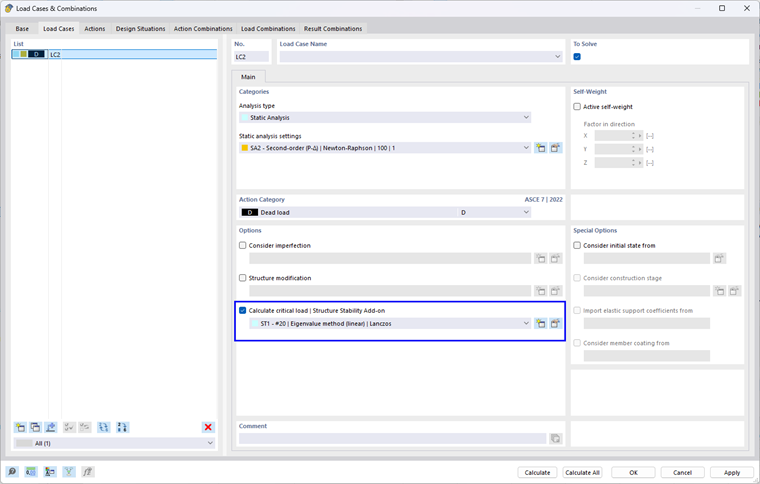Enable the Active self-weight checkbox
Image resolution: width=760 pixels, height=484 pixels.
(x=577, y=107)
